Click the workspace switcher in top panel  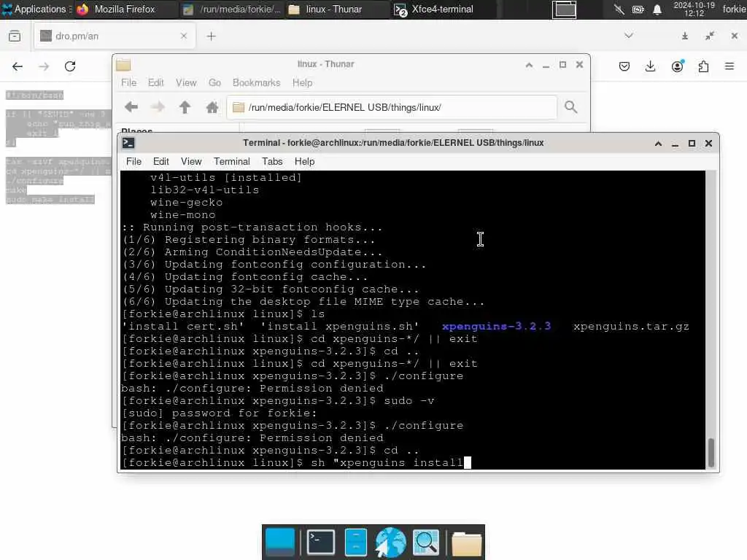pos(564,9)
